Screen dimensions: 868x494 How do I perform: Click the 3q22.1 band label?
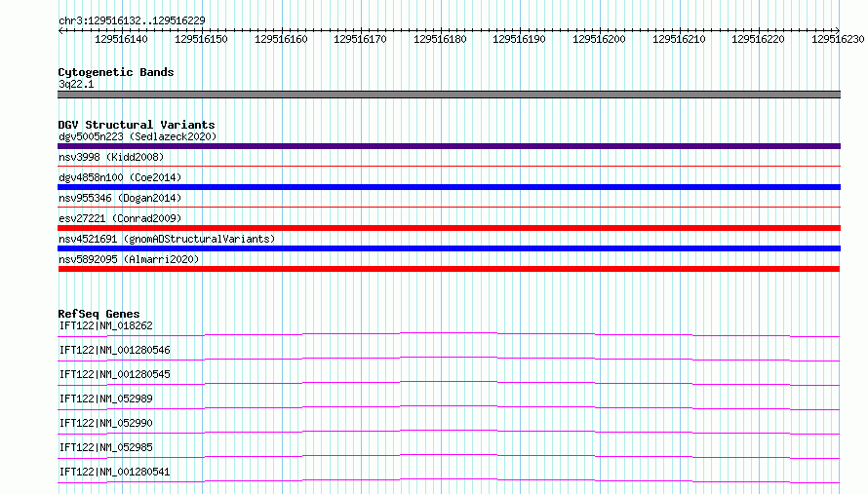[76, 84]
